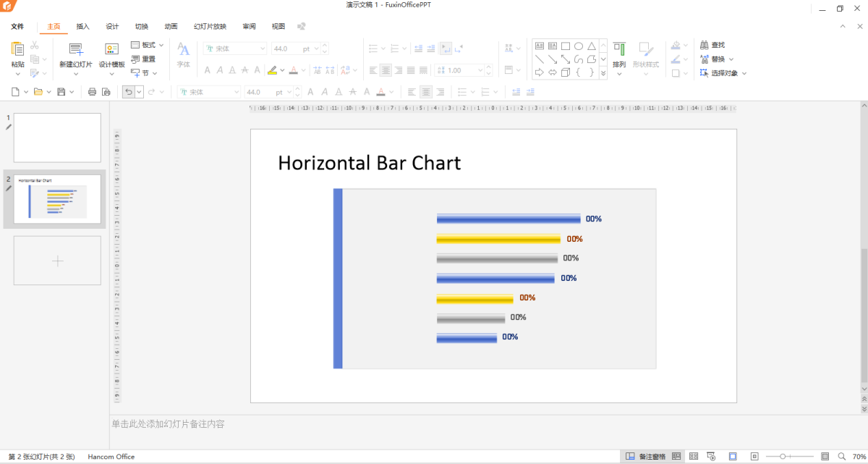Select slide 2 Horizontal Bar Chart thumbnail

pos(57,198)
